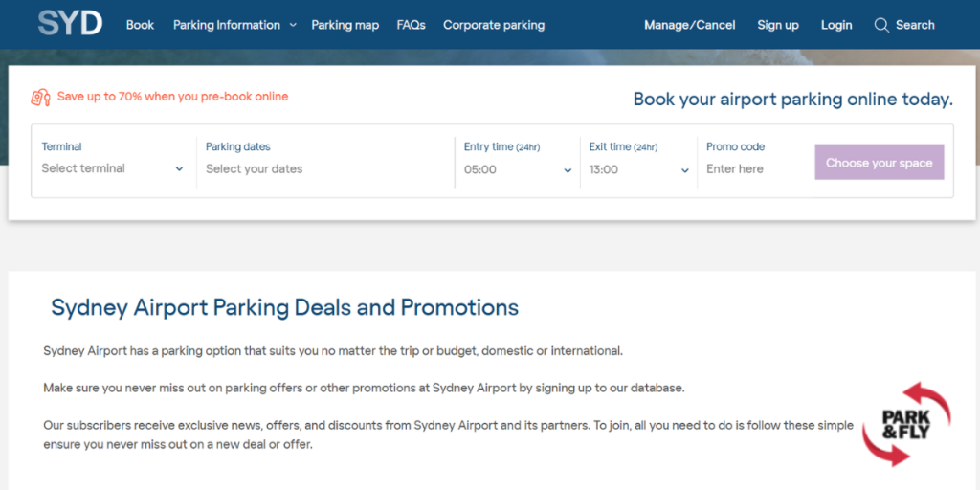Click the search magnifier icon

(x=881, y=25)
